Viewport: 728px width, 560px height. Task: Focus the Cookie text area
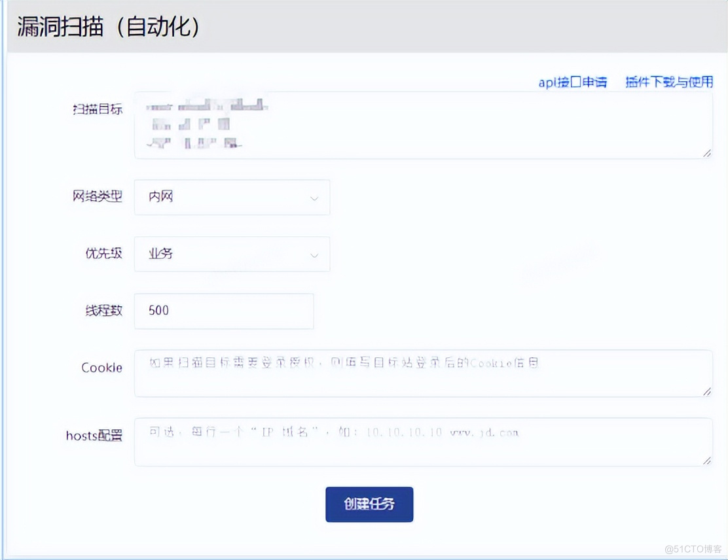[423, 374]
